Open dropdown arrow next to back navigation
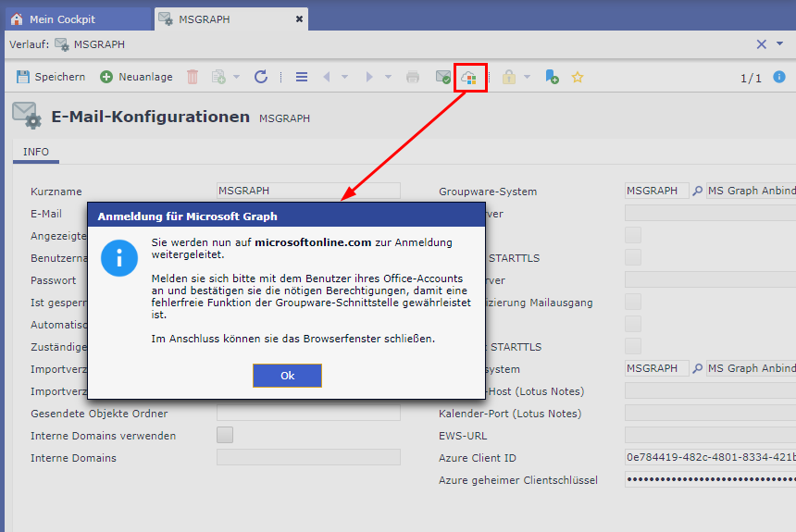 point(344,77)
